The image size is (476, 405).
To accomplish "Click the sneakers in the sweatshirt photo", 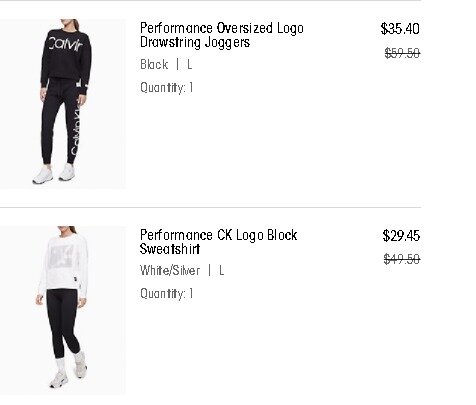I will tap(68, 370).
